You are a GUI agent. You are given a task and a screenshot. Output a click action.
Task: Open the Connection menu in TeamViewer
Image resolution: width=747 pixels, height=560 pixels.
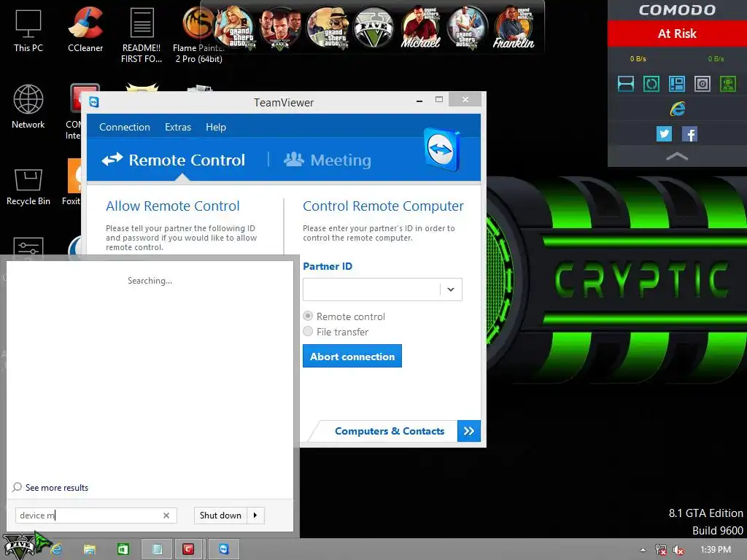pos(124,127)
